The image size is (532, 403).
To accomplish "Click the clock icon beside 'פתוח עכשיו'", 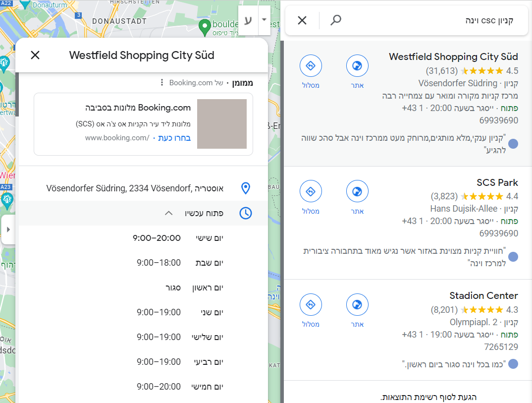I will click(x=246, y=213).
